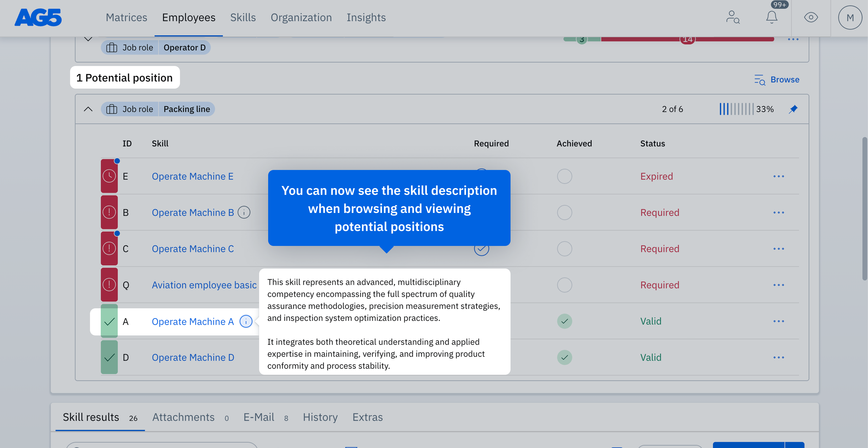Click info icon next to Operate Machine B
This screenshot has width=868, height=448.
244,212
